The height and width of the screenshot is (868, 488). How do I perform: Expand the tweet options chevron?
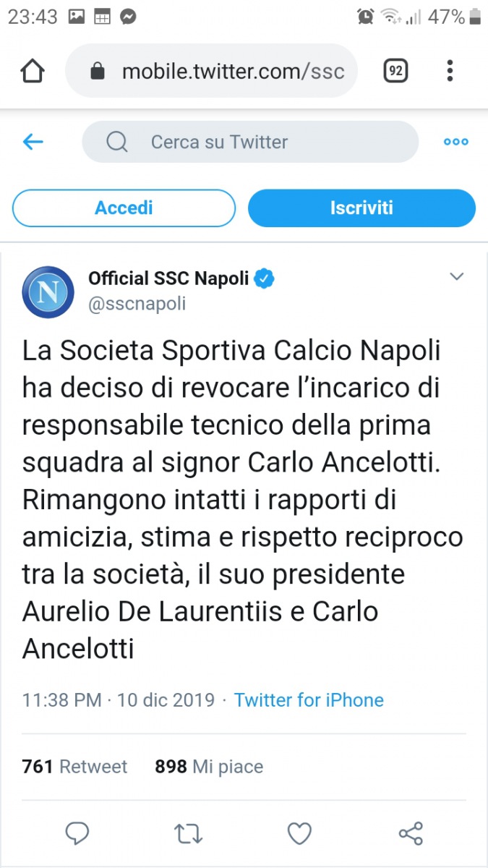coord(456,276)
